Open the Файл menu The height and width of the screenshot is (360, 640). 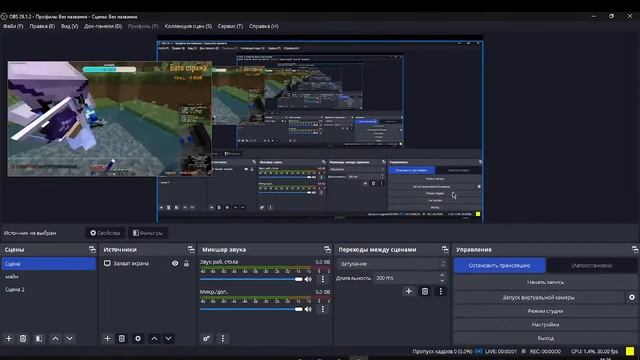click(x=13, y=26)
